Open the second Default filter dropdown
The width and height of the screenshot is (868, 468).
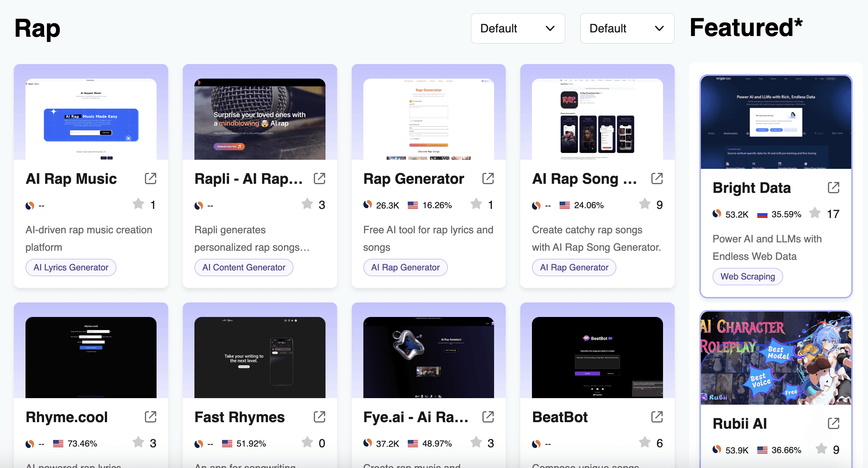click(627, 28)
